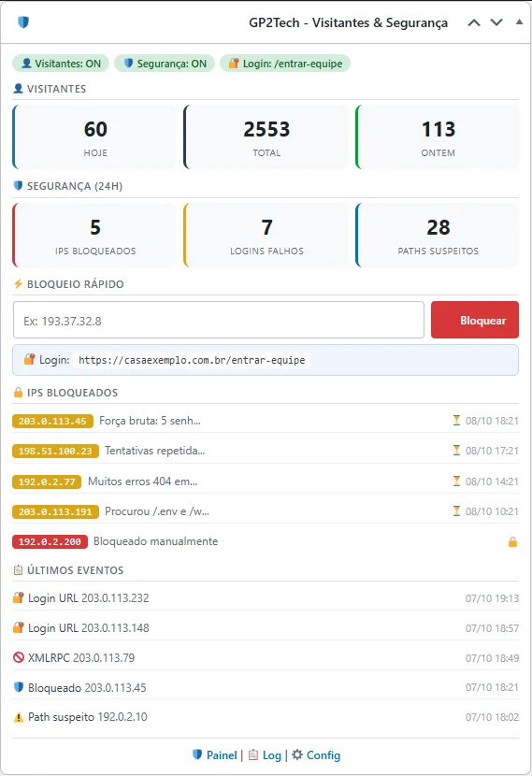
Task: Select event text 'Bloqueado 203.0.113.45'
Action: (87, 687)
